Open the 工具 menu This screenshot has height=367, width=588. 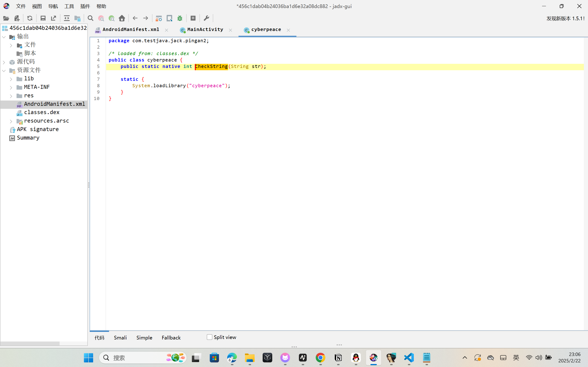(69, 6)
